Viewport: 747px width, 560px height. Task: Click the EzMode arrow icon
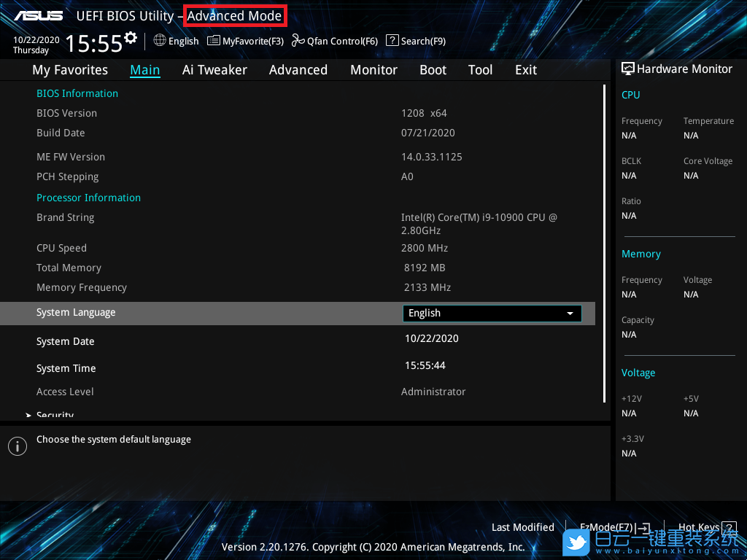click(643, 527)
